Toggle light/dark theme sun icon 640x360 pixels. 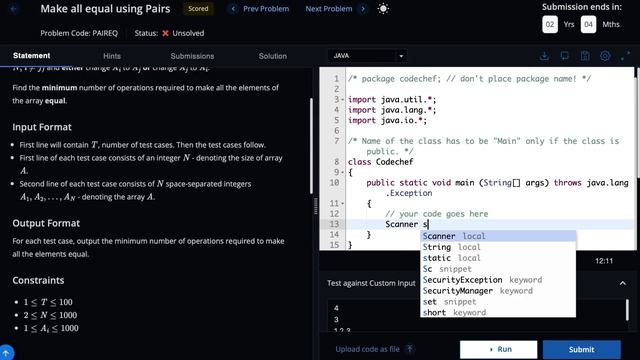point(383,9)
